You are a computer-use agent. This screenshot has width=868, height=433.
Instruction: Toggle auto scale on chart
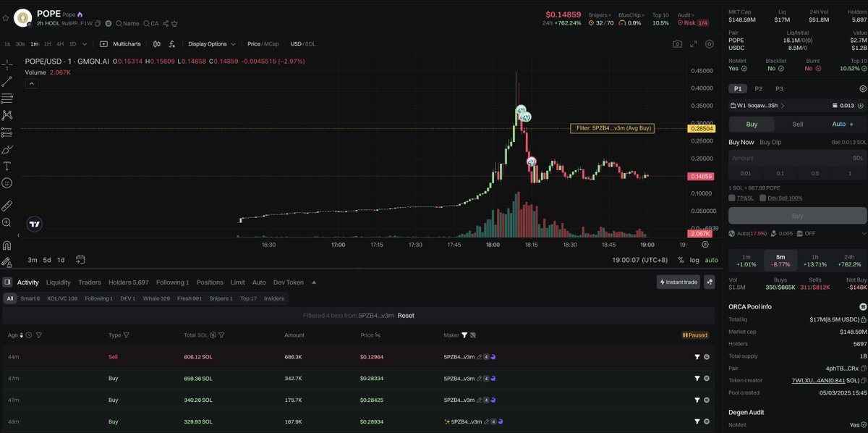coord(712,260)
